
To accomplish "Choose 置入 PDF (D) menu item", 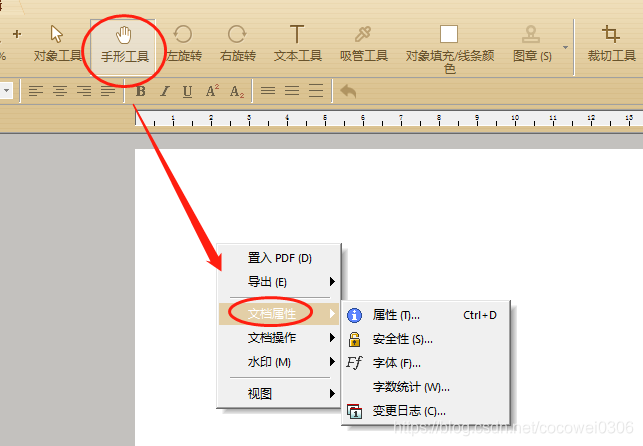I will [x=280, y=258].
